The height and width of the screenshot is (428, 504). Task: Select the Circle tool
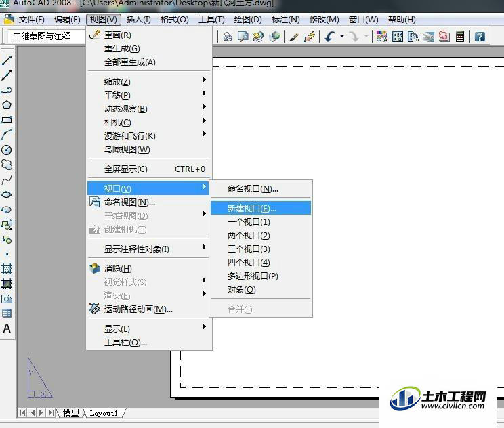click(7, 150)
